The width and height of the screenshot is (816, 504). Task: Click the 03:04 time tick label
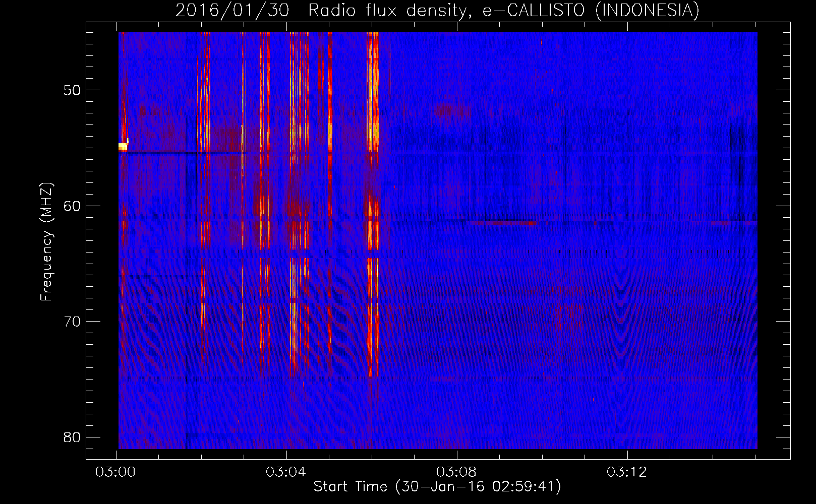[x=286, y=472]
